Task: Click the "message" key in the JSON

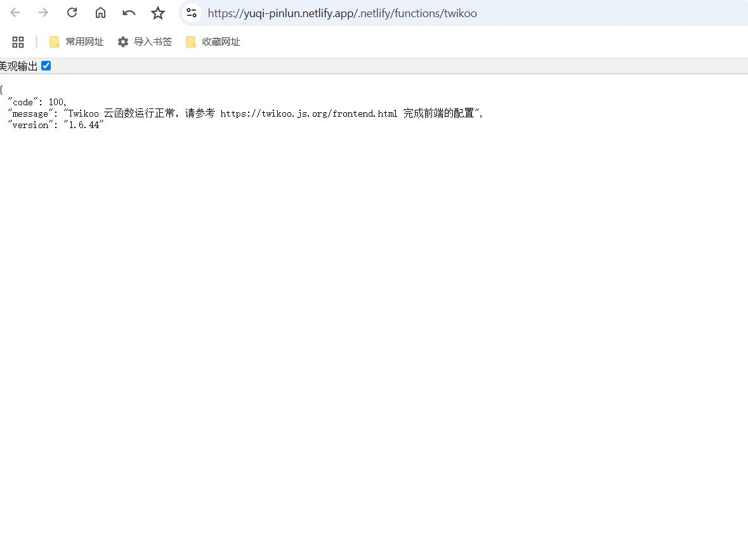Action: 30,114
